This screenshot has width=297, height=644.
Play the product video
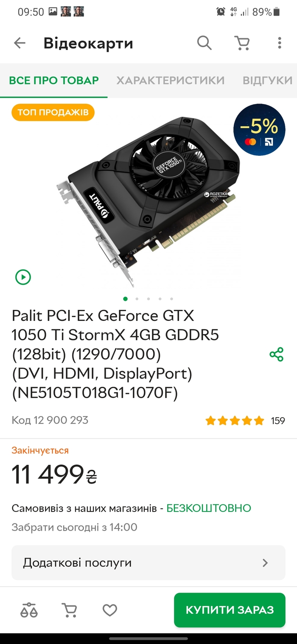point(23,277)
